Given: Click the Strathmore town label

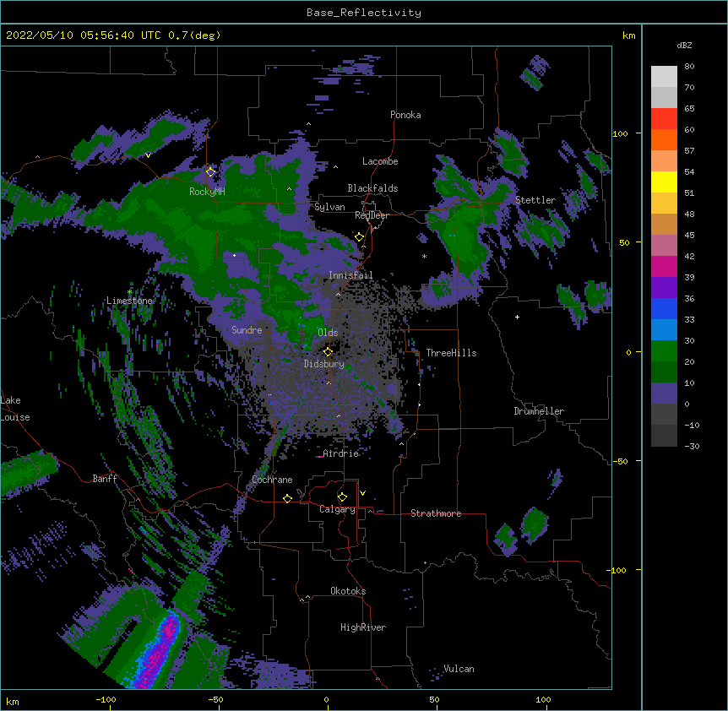Looking at the screenshot, I should pyautogui.click(x=436, y=513).
